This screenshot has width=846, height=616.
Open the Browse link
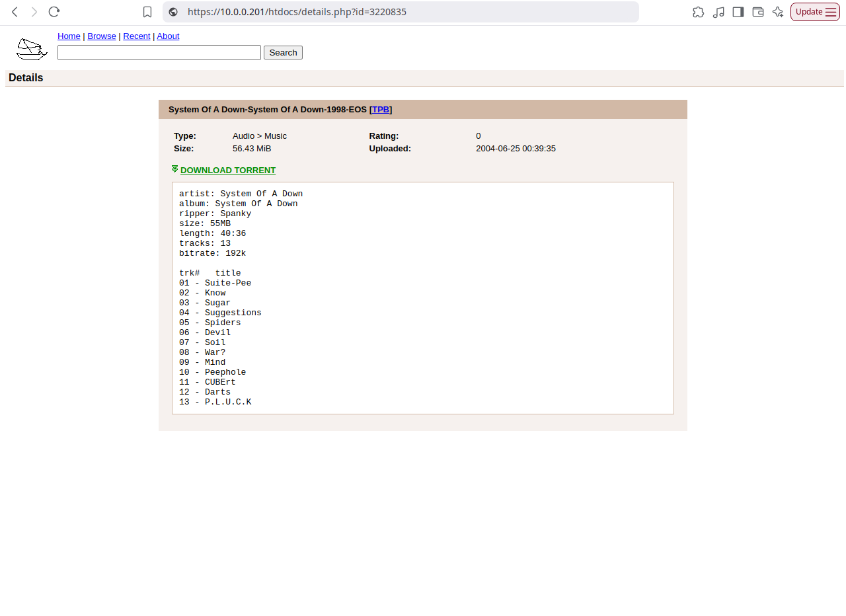102,36
